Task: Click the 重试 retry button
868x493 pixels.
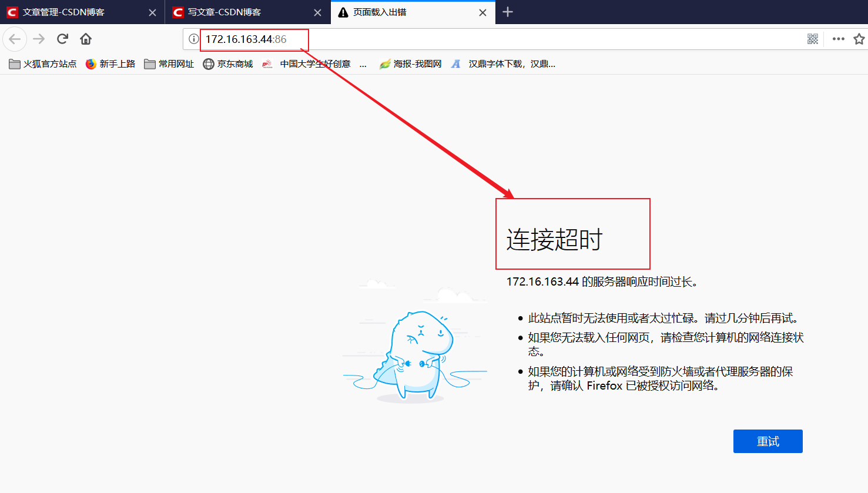Action: pos(768,441)
